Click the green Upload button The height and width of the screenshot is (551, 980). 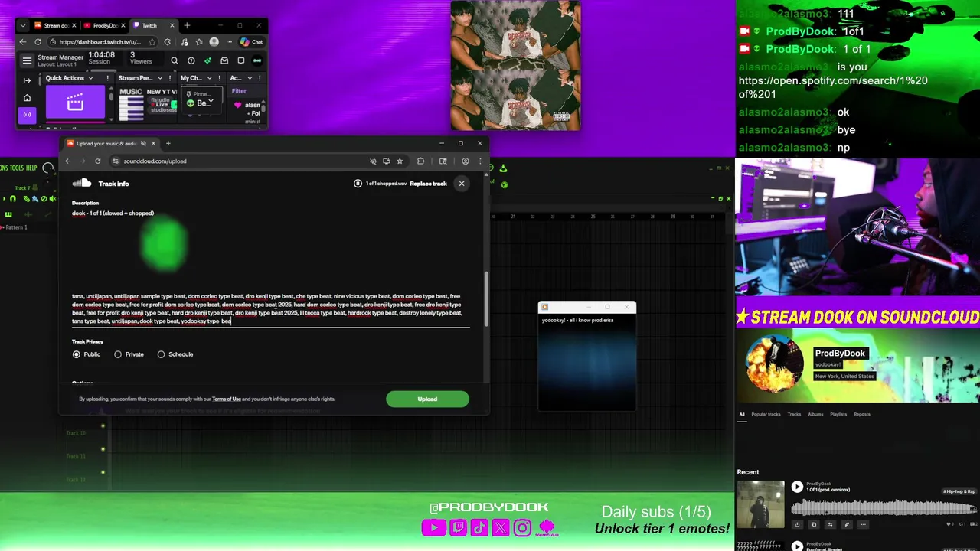[427, 399]
